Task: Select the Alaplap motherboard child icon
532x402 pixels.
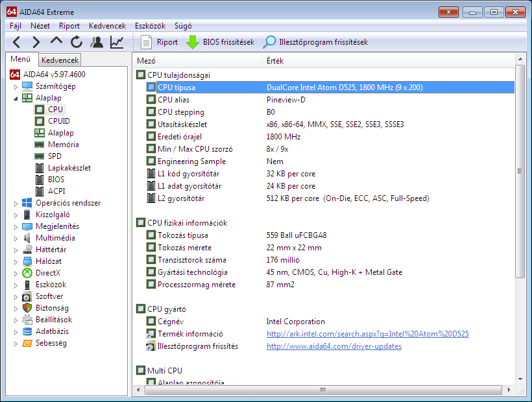Action: (40, 133)
